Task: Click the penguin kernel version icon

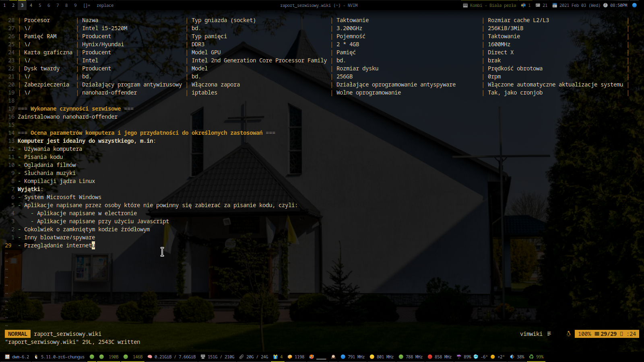Action: point(36,357)
